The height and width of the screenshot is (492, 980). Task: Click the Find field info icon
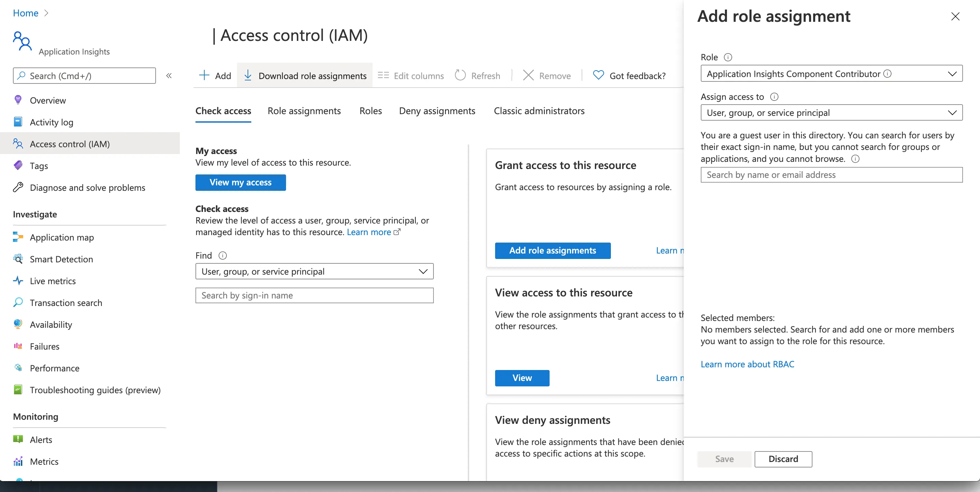(x=223, y=256)
